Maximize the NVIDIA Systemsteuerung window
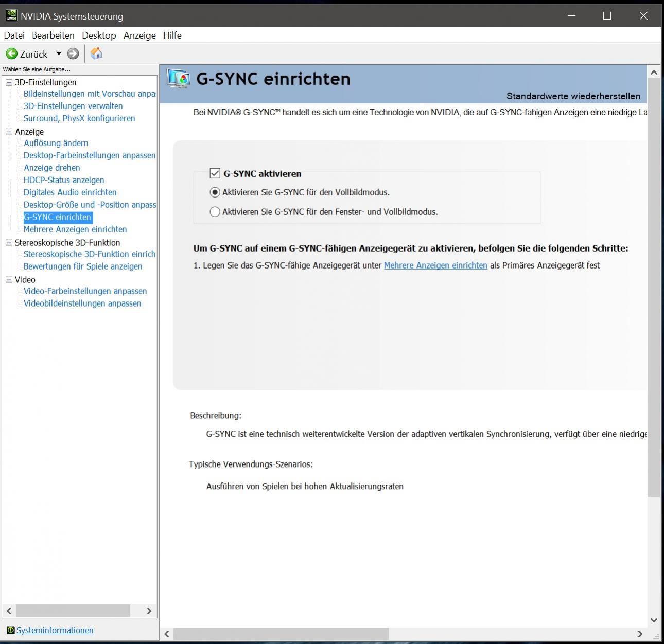Screen dimensions: 664x644 607,15
